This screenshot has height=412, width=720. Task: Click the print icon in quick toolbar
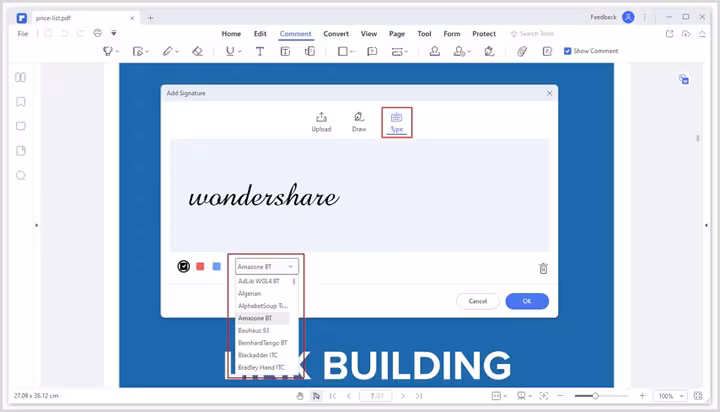point(97,33)
